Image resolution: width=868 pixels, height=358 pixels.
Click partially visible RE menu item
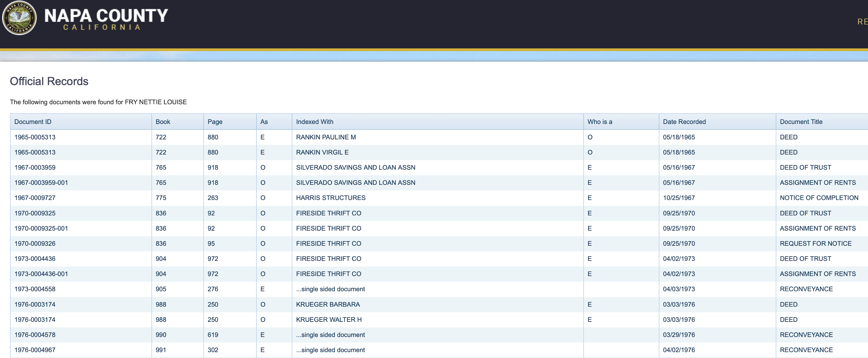click(x=862, y=22)
